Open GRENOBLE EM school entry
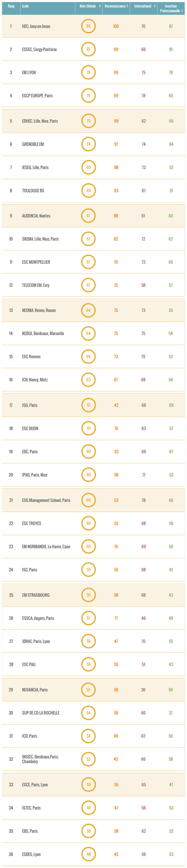 coord(33,144)
